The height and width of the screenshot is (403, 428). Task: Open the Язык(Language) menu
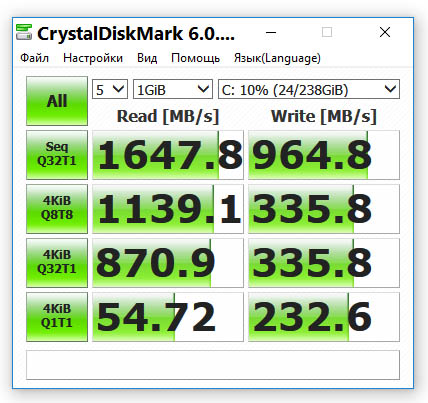coord(277,58)
